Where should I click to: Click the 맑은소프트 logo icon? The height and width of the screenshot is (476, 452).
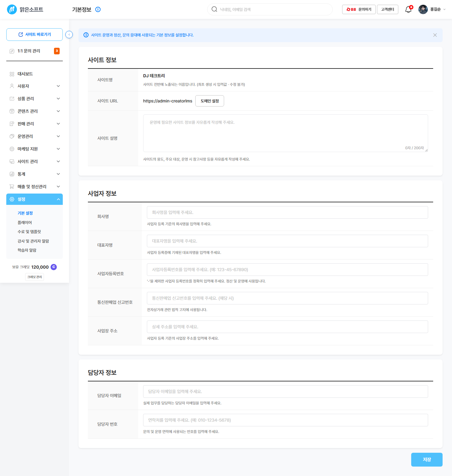coord(12,9)
